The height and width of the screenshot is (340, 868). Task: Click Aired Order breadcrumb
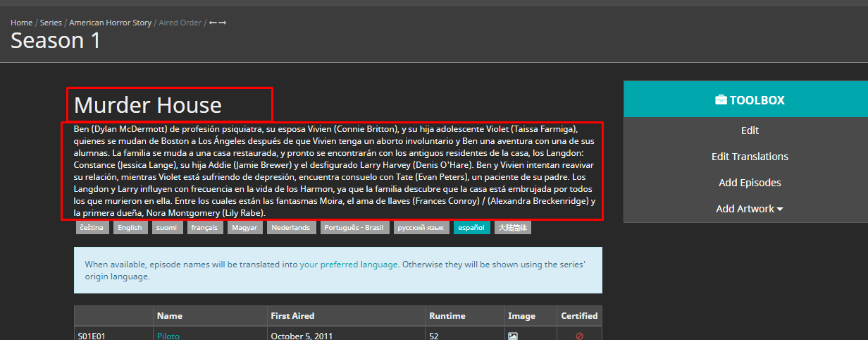point(180,23)
